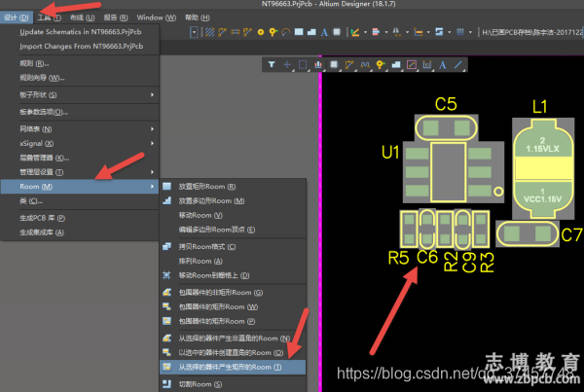
Task: Open 层叠管理器 (K) layer stack manager
Action: tap(80, 158)
